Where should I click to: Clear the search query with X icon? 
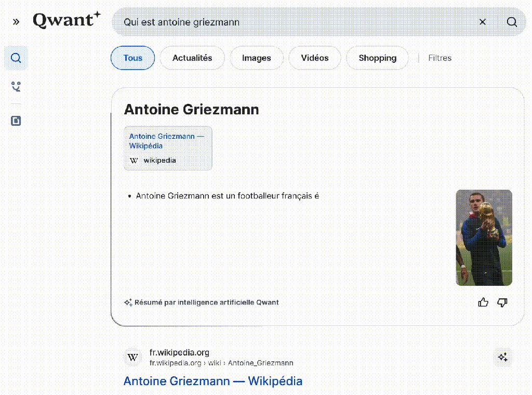483,22
